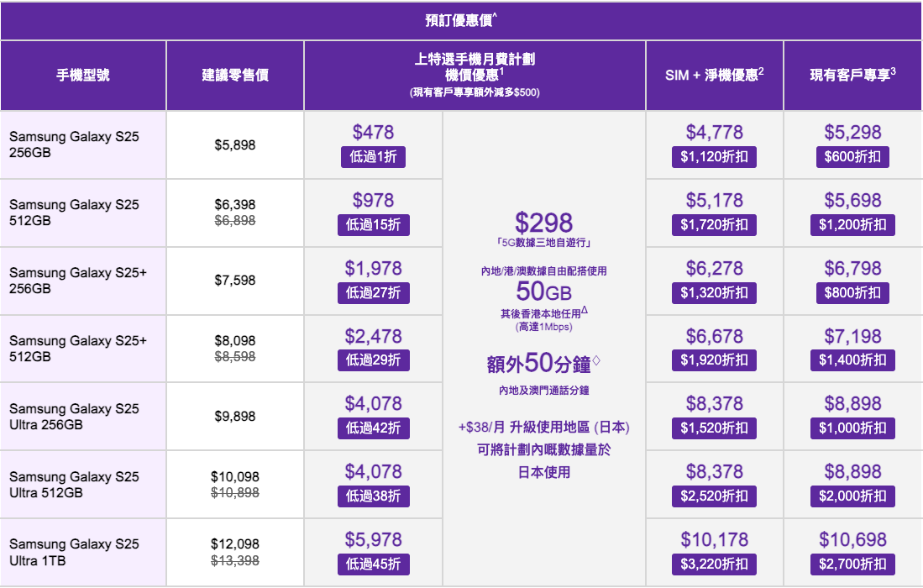The image size is (923, 588).
Task: Click the 低過29折 discount badge
Action: coord(373,360)
